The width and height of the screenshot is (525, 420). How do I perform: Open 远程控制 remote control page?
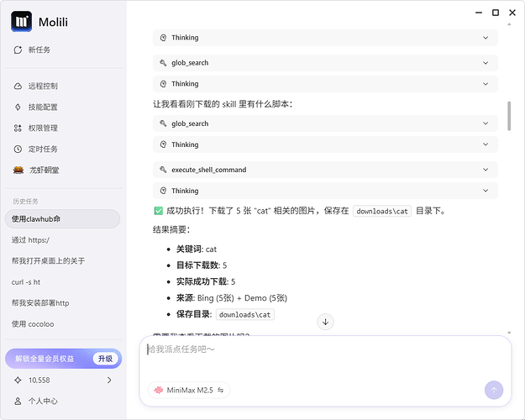[42, 87]
